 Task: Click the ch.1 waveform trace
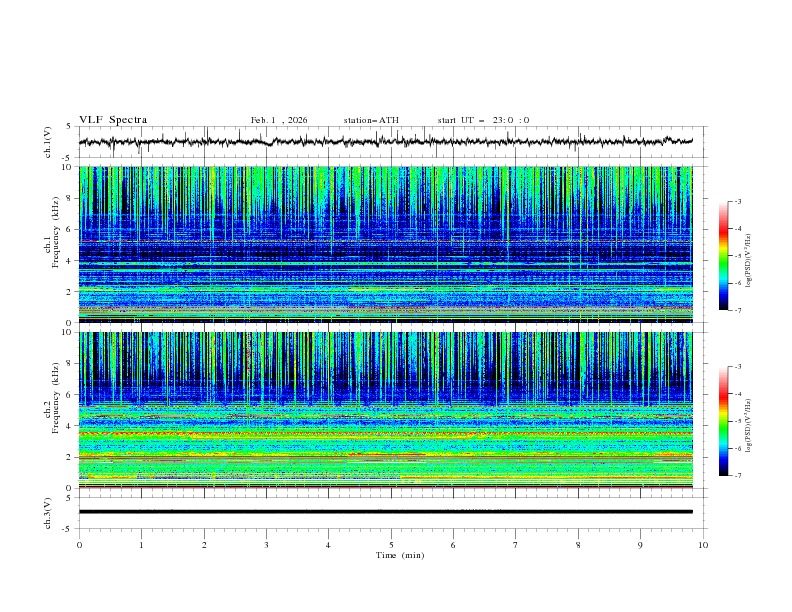(385, 142)
